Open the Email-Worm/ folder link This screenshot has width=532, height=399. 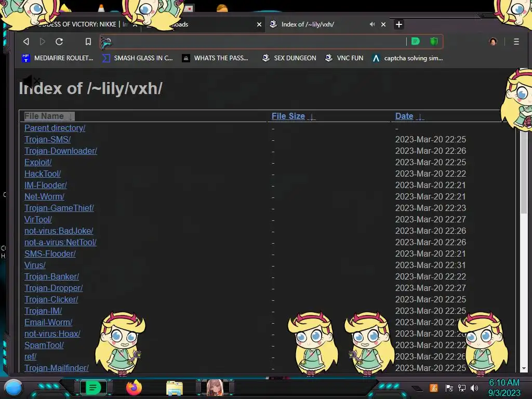pos(48,322)
